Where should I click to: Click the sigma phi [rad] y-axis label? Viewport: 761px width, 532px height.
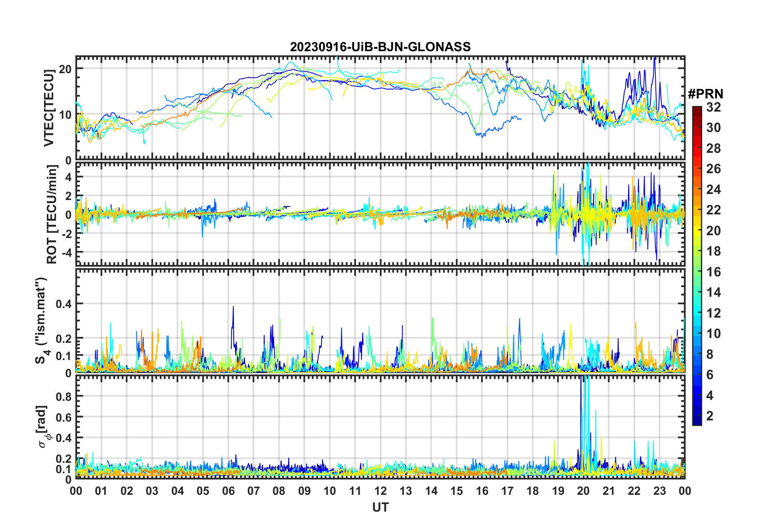(x=43, y=427)
